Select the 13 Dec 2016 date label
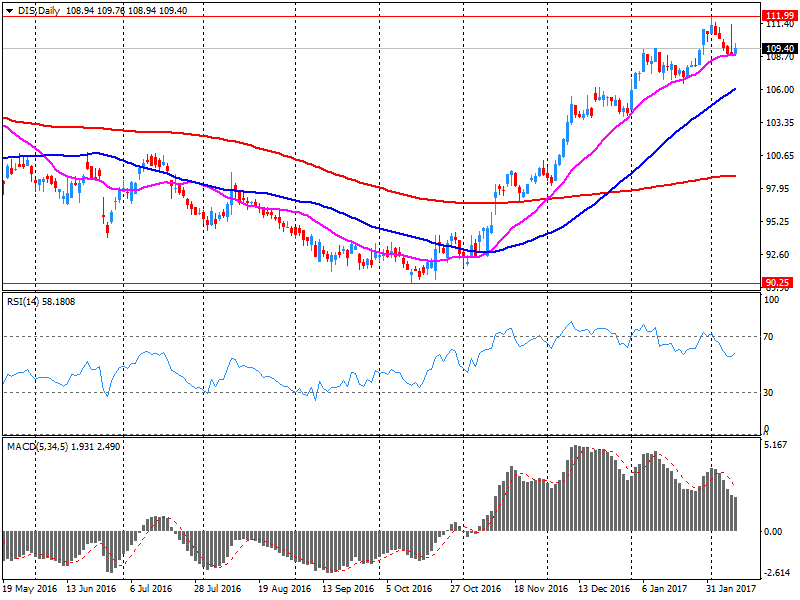 click(604, 590)
